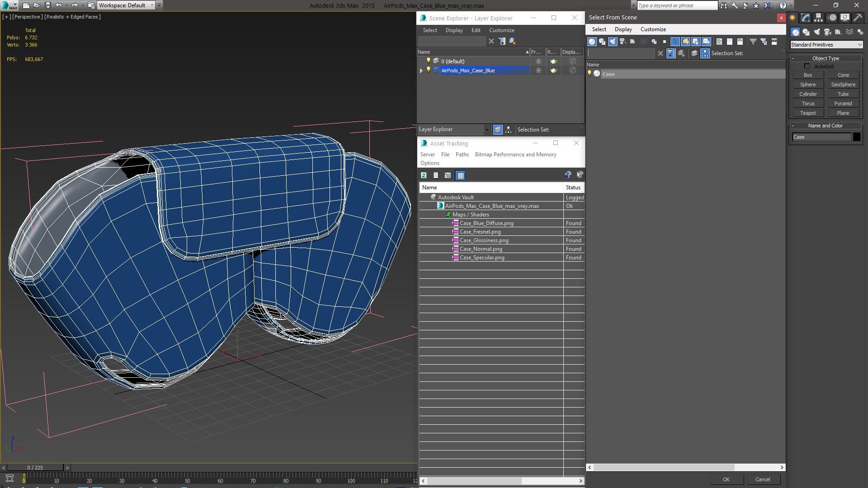Open the Create command panel tab
Image resolution: width=868 pixels, height=488 pixels.
click(x=793, y=18)
